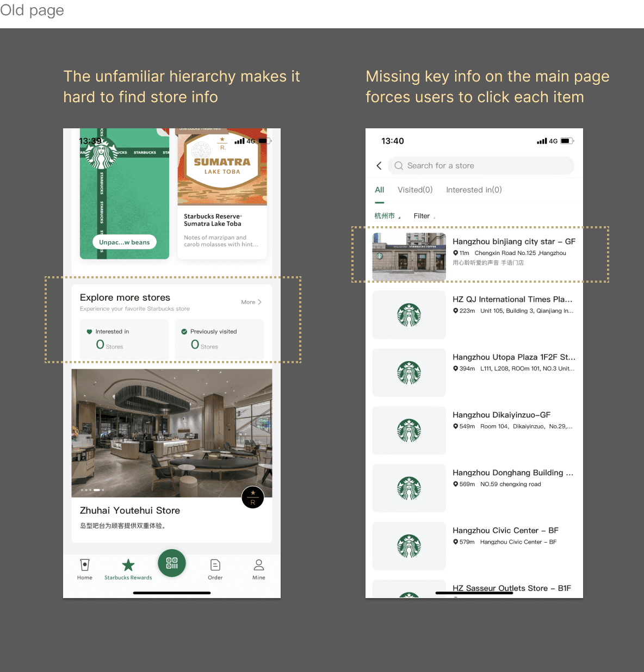This screenshot has width=644, height=672.
Task: Open the Filter dropdown
Action: click(x=424, y=216)
